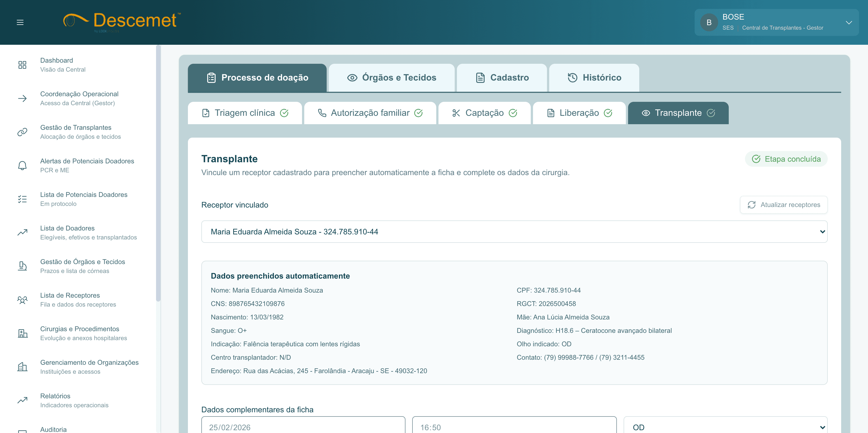This screenshot has width=868, height=433.
Task: Click the hospital icon beside Cirurgias e Procedimentos
Action: (x=22, y=333)
